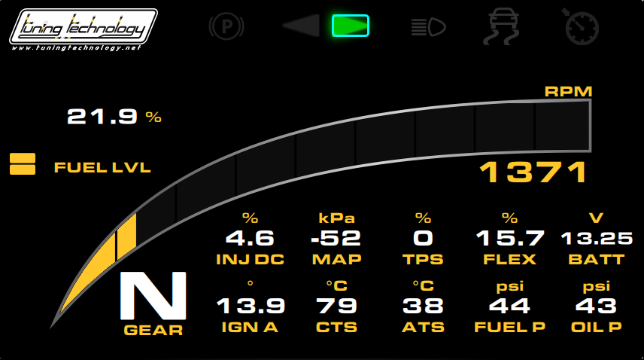The width and height of the screenshot is (644, 360).
Task: Click the FLEX label
Action: (509, 259)
